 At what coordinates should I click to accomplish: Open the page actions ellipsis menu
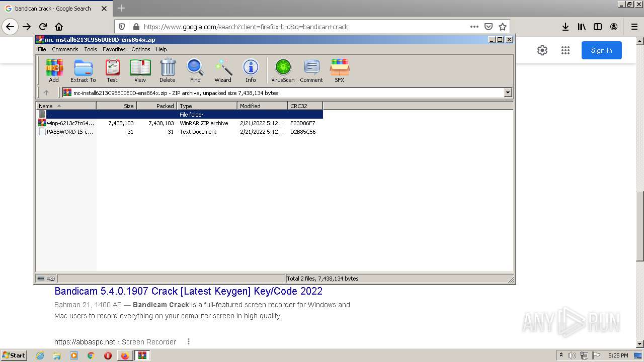pos(474,27)
